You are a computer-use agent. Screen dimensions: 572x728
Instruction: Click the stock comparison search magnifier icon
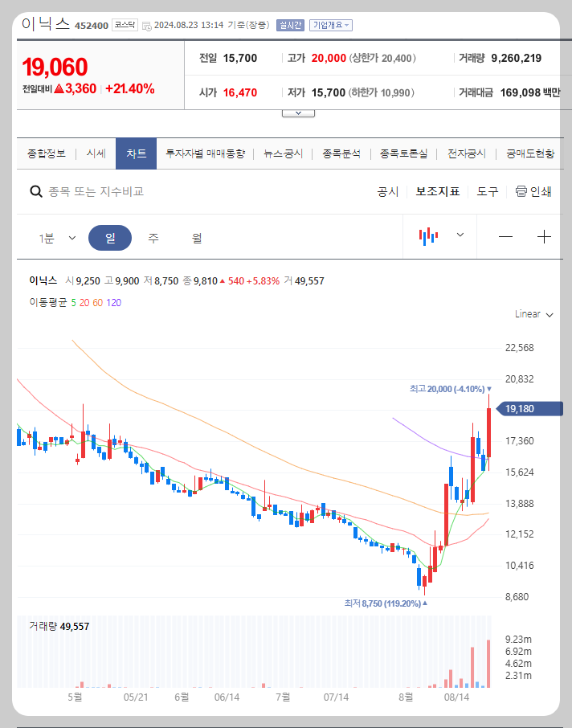point(35,192)
